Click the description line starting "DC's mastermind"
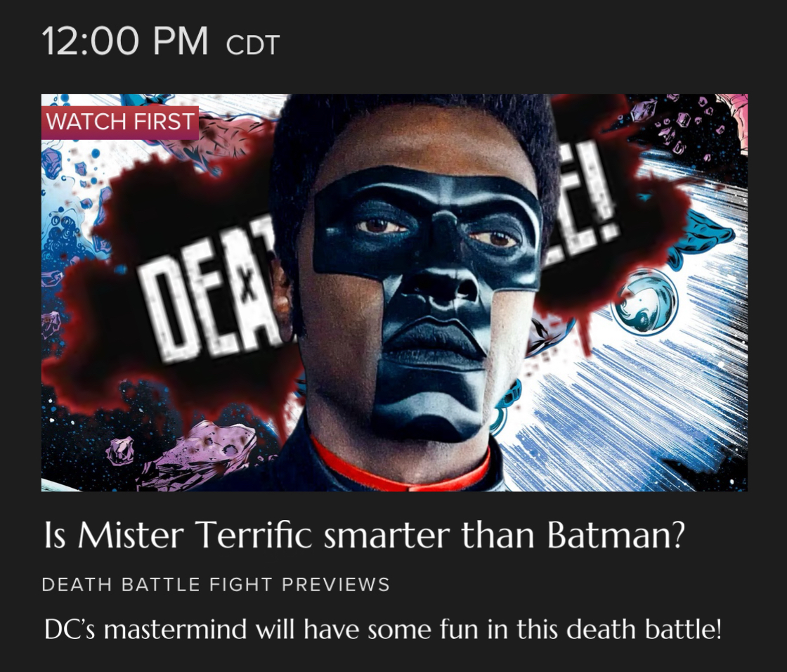Screen dimensions: 787x672 click(382, 630)
